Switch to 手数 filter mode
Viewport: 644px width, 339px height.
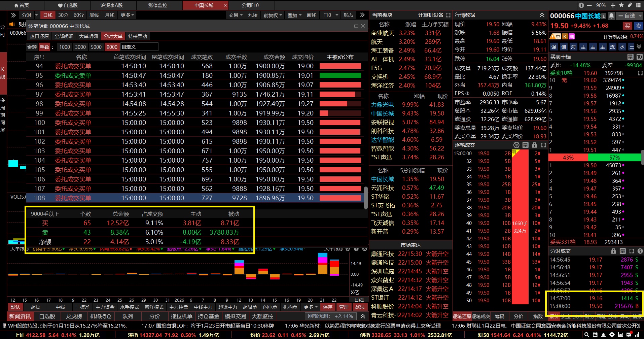coord(44,47)
